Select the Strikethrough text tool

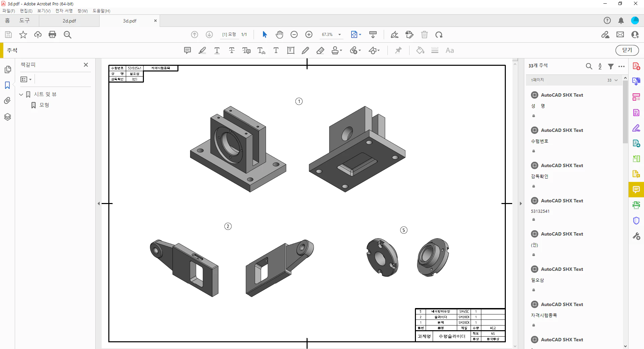coord(232,50)
